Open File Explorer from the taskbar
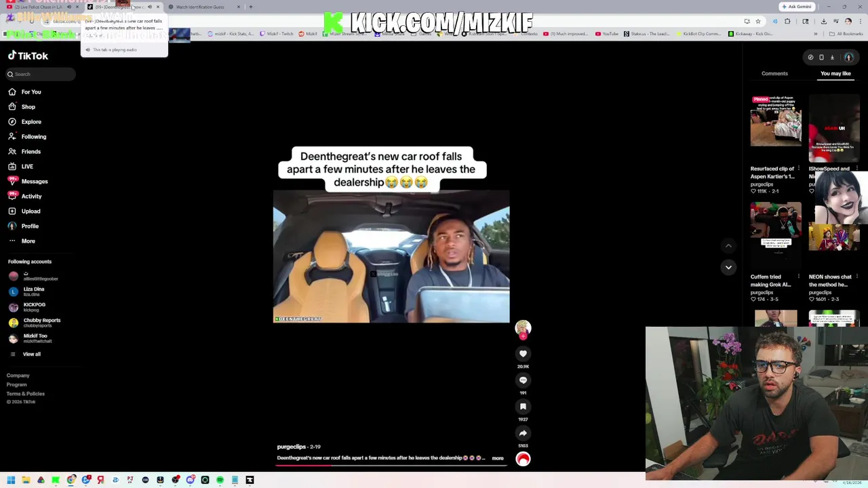The width and height of the screenshot is (868, 488). (x=26, y=480)
